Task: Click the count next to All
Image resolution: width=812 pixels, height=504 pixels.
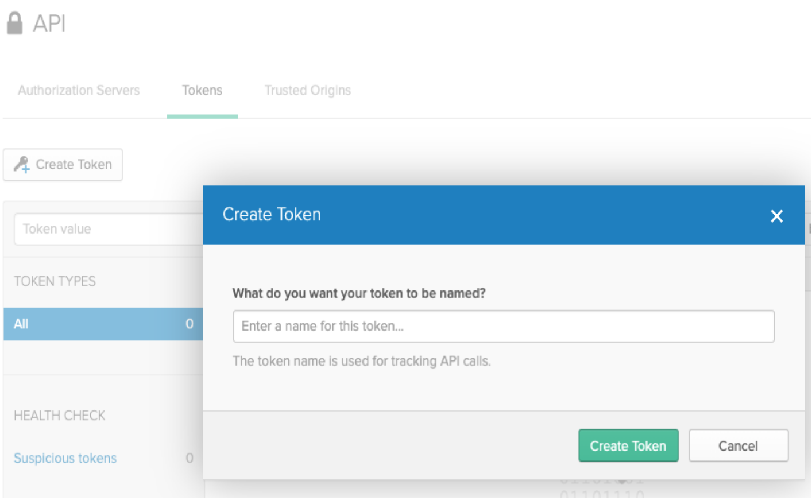Action: pyautogui.click(x=190, y=324)
